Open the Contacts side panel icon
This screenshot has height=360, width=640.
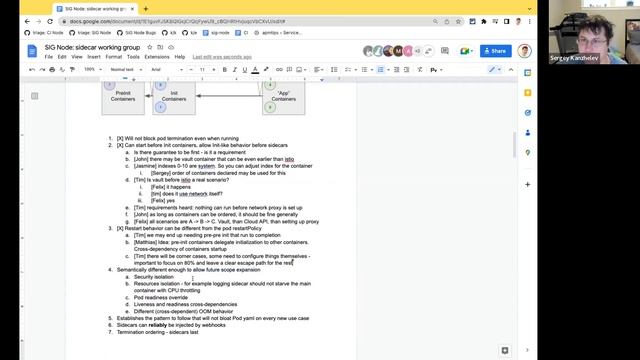pyautogui.click(x=527, y=133)
